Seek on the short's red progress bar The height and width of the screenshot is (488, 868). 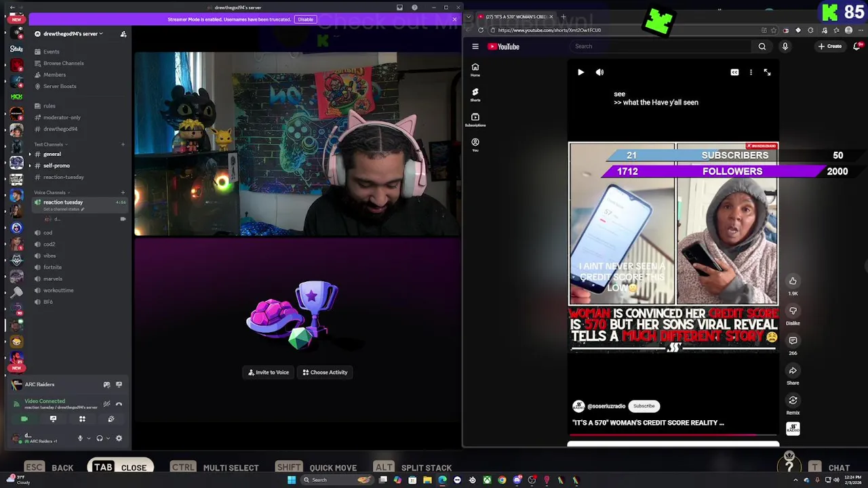pyautogui.click(x=673, y=434)
